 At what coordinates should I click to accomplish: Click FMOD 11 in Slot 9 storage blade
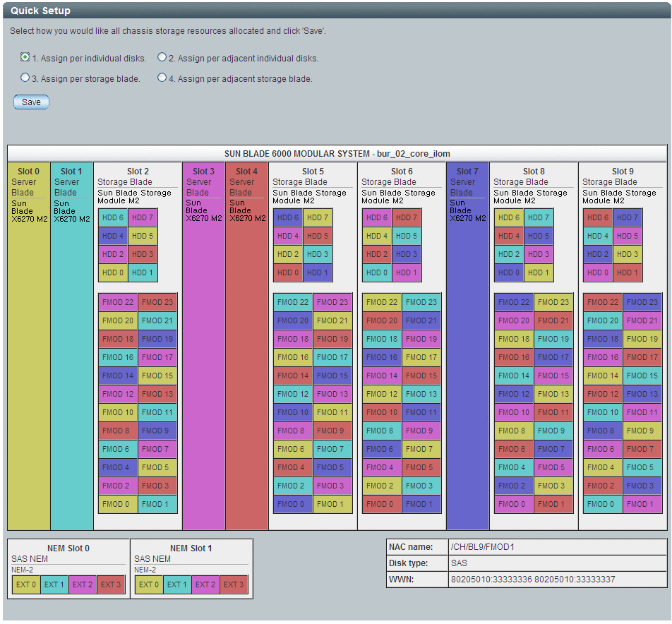point(642,412)
